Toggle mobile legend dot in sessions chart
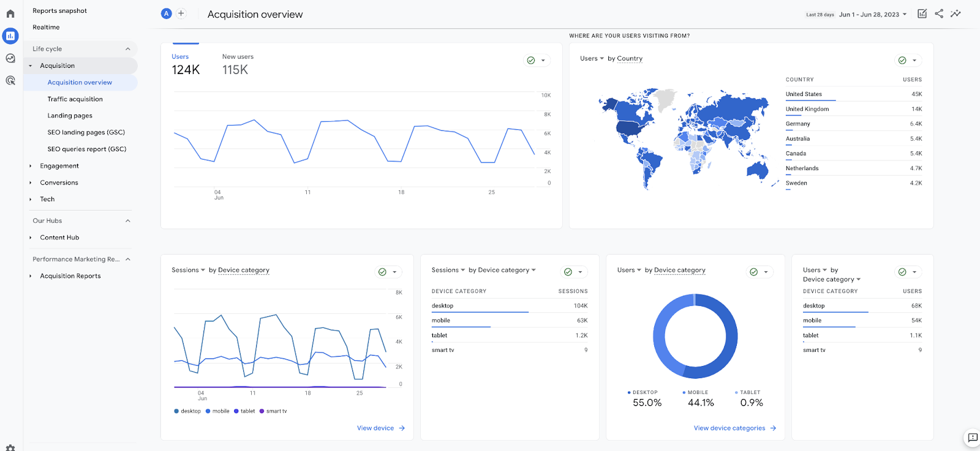 tap(208, 411)
